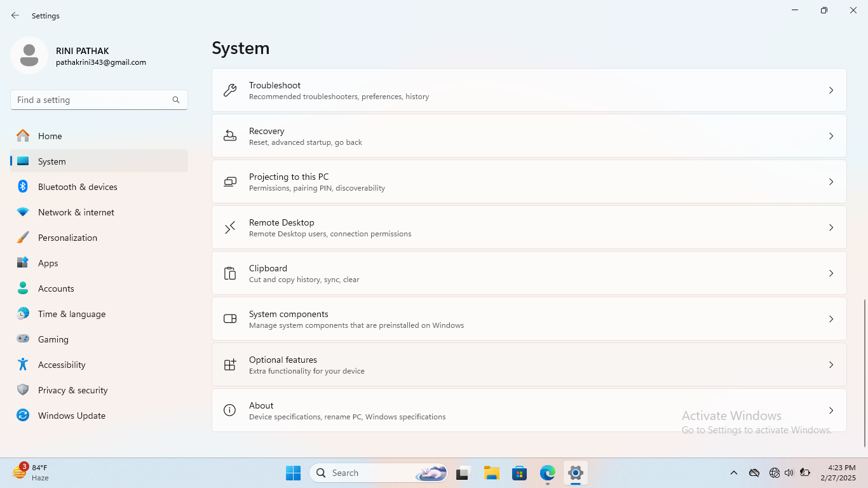Open File Explorer from the taskbar
The image size is (868, 488).
point(491,473)
